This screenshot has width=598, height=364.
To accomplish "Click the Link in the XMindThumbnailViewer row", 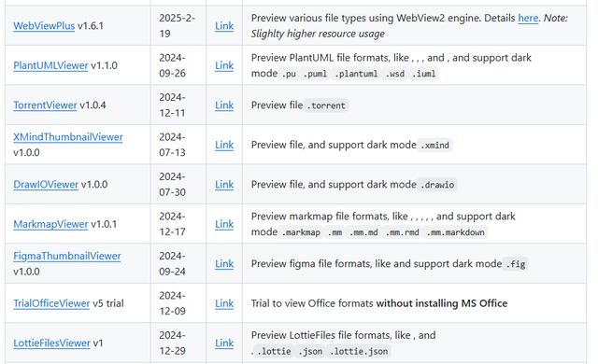I will (224, 145).
